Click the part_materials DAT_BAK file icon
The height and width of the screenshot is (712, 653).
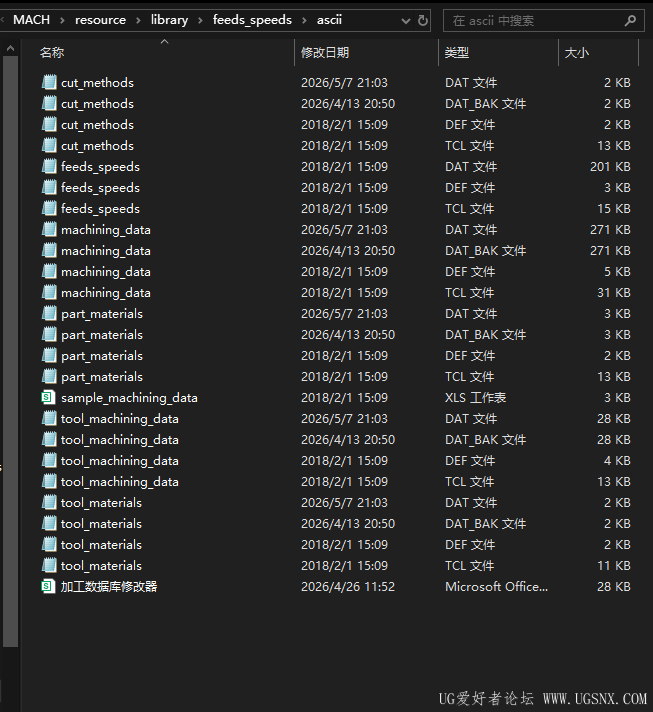pos(49,334)
